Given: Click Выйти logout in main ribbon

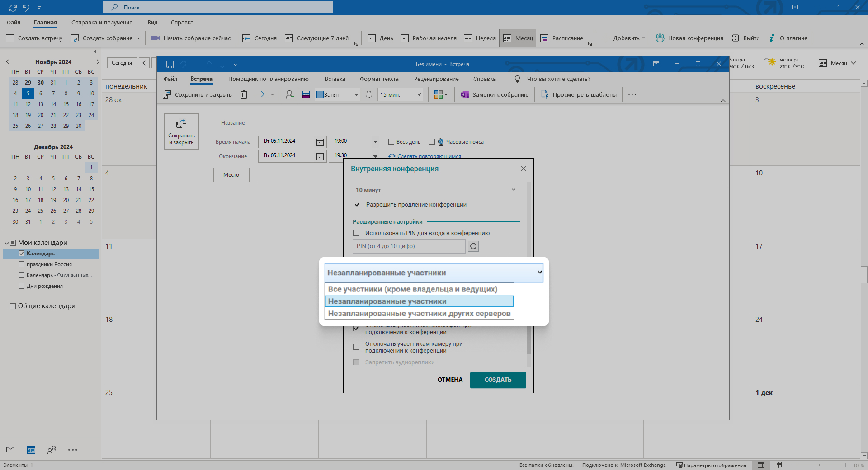Looking at the screenshot, I should [746, 38].
